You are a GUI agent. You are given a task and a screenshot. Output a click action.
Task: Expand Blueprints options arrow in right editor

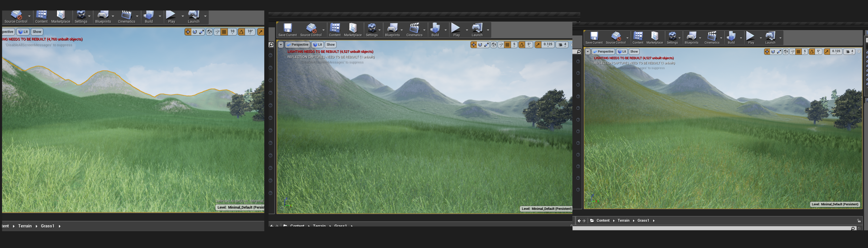[x=700, y=38]
